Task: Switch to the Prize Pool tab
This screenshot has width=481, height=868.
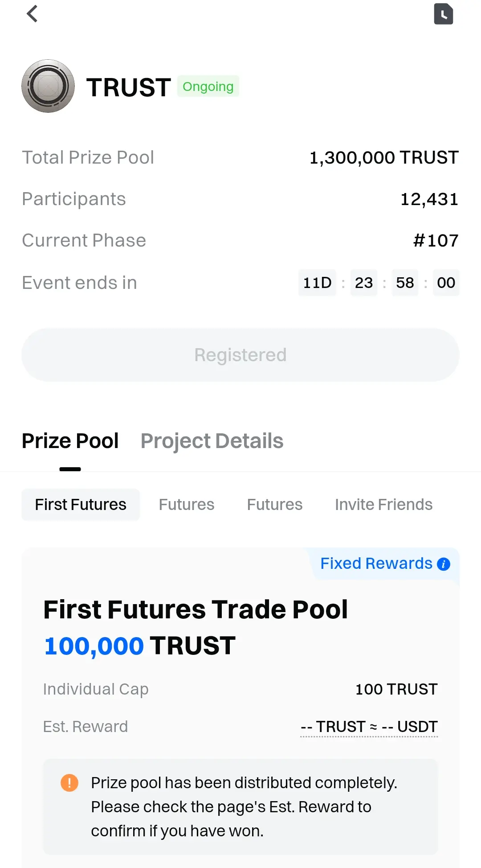Action: pos(70,441)
